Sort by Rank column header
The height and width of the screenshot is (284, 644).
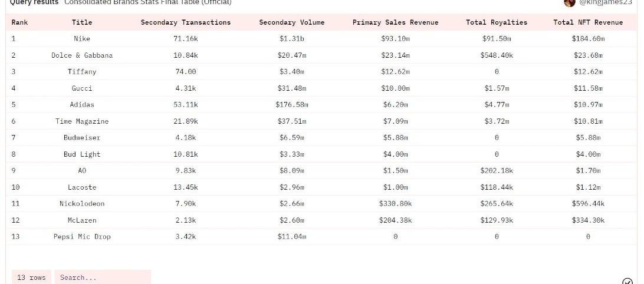click(19, 22)
